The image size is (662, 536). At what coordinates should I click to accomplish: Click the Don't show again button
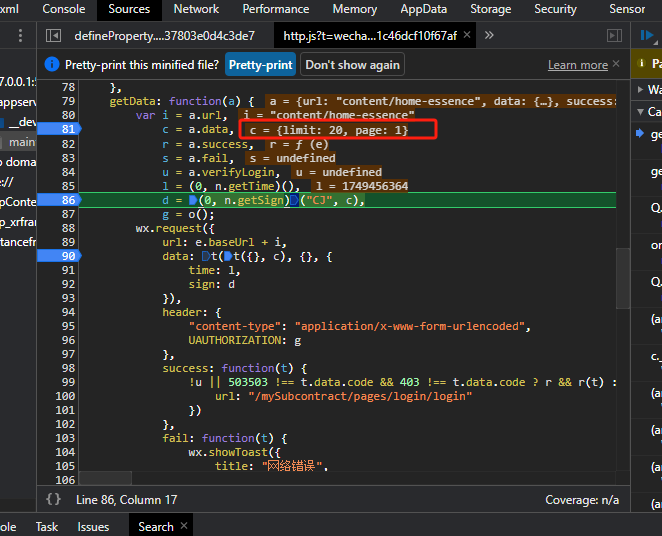click(352, 65)
